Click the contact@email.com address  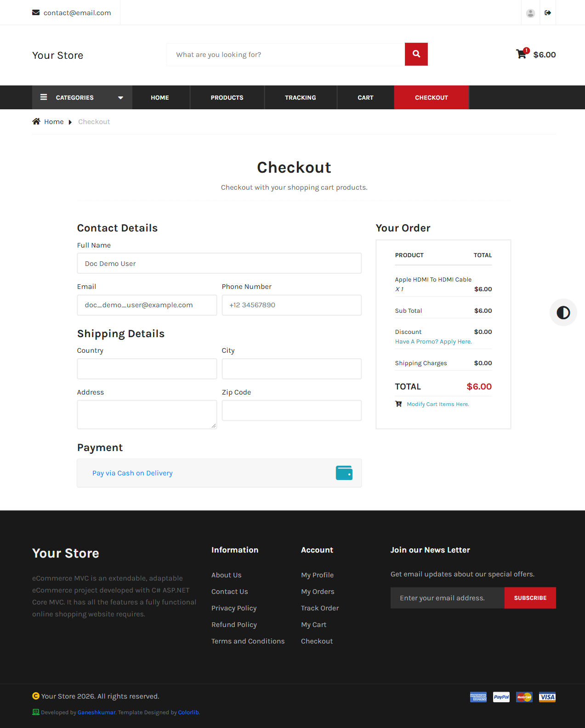click(x=77, y=13)
